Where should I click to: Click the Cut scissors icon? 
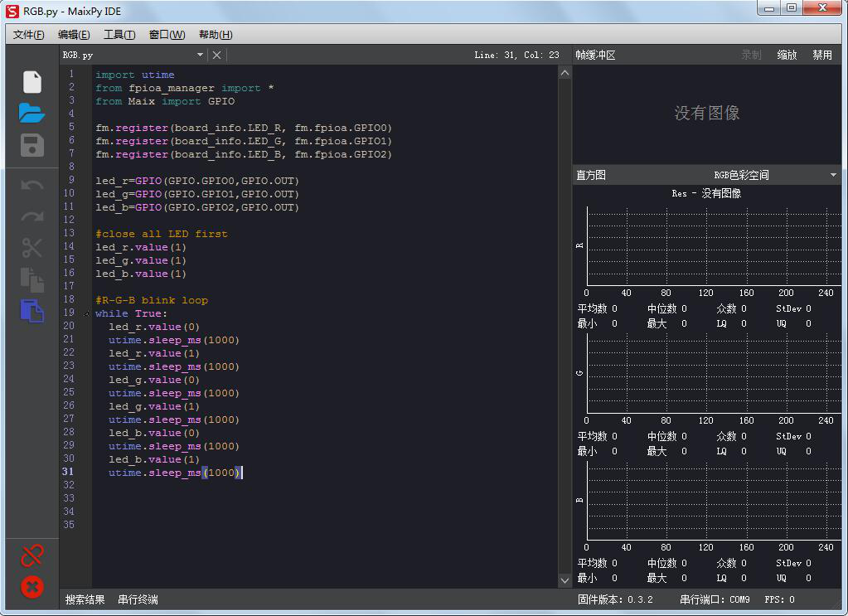tap(31, 248)
